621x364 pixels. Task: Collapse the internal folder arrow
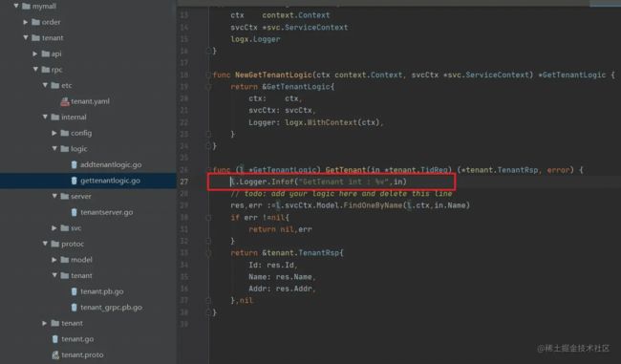45,117
